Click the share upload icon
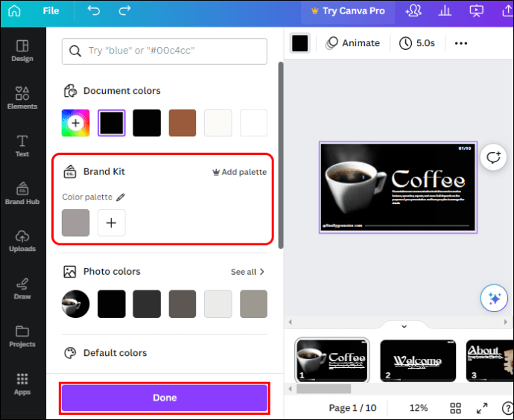The width and height of the screenshot is (514, 420). 507,11
